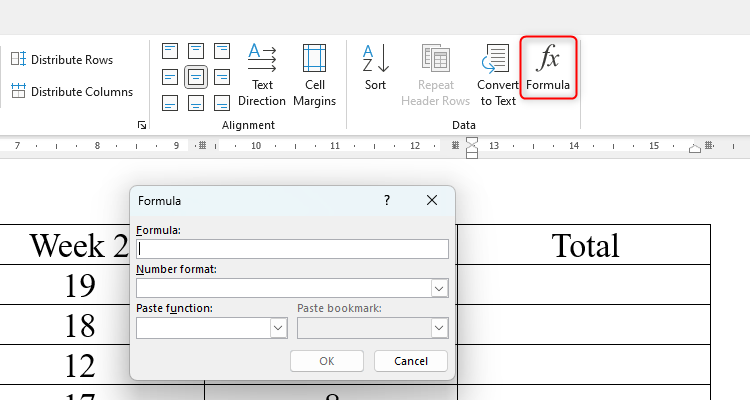Change Text Direction
The width and height of the screenshot is (750, 400).
click(262, 74)
